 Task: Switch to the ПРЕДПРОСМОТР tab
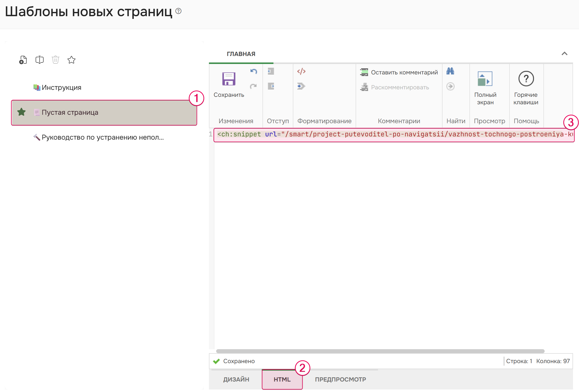click(340, 379)
